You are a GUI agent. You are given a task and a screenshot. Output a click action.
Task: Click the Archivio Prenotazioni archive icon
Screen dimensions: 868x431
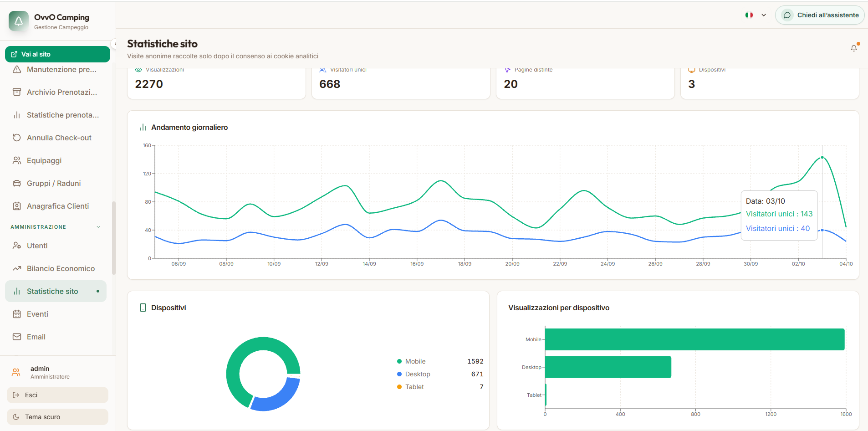point(17,92)
